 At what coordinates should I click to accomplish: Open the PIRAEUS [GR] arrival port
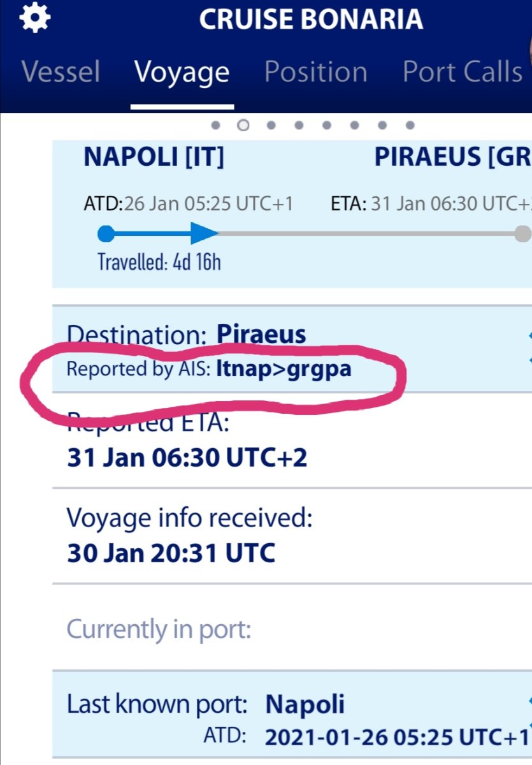coord(453,157)
